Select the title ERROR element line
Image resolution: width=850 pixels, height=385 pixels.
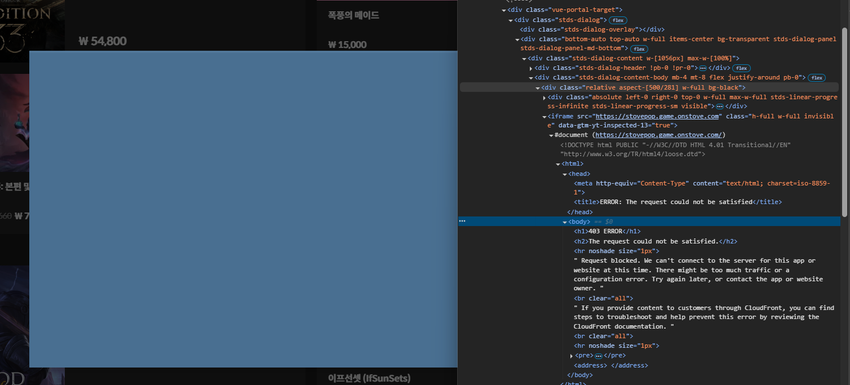[x=678, y=202]
